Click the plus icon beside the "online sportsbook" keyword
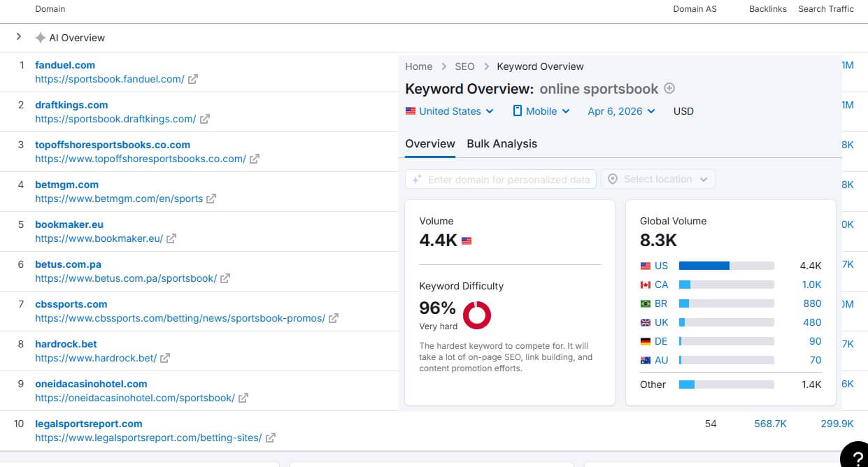The image size is (868, 467). point(669,89)
